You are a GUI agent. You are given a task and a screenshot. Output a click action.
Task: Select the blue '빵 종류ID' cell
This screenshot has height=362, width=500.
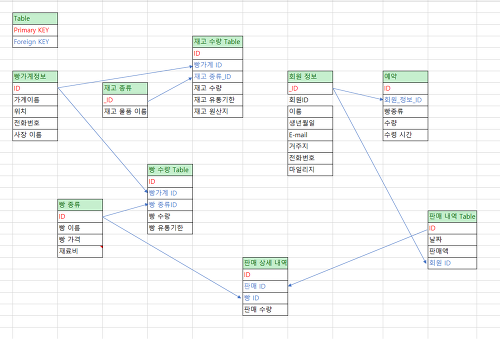tap(170, 205)
